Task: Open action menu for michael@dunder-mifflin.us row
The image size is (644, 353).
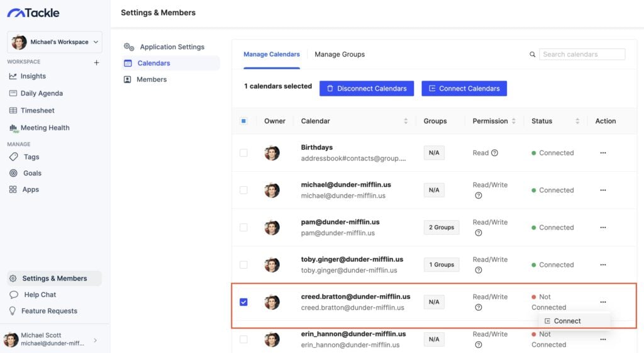Action: [603, 190]
